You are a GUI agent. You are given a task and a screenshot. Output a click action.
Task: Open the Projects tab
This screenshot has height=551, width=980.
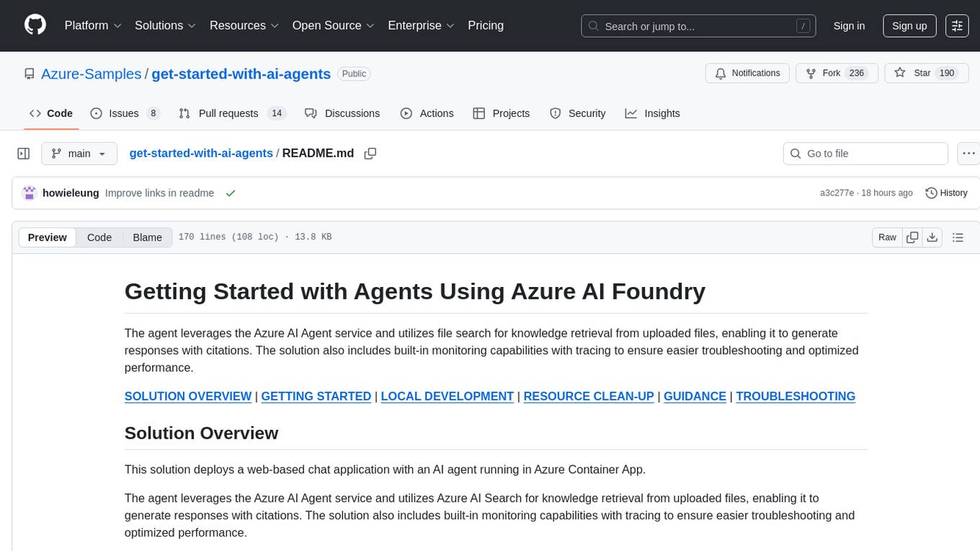pos(502,113)
